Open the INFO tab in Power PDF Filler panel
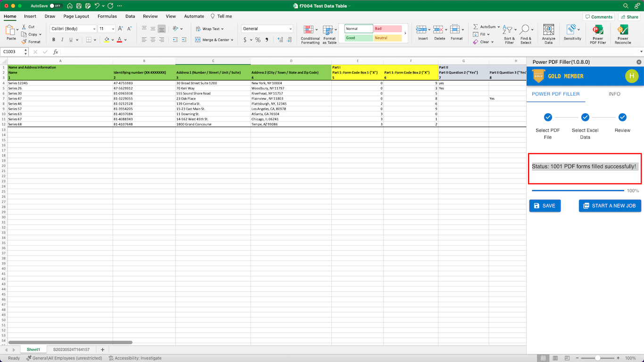 [x=614, y=94]
